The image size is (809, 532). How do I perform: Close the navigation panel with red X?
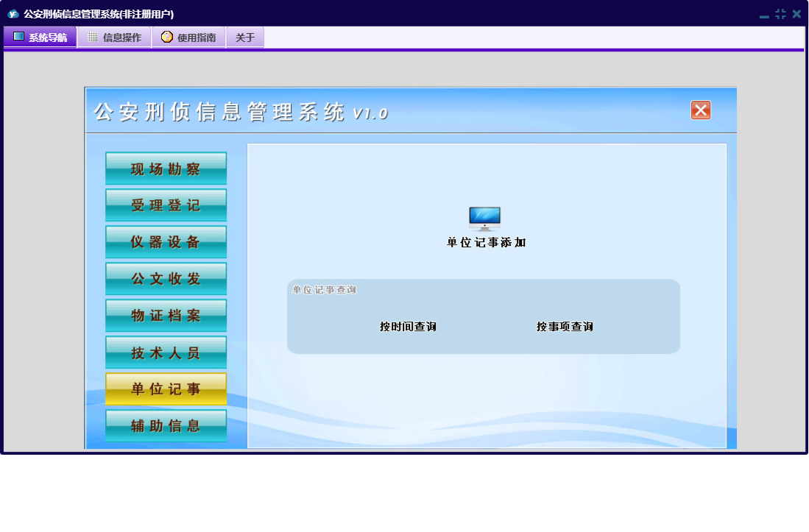click(x=701, y=110)
